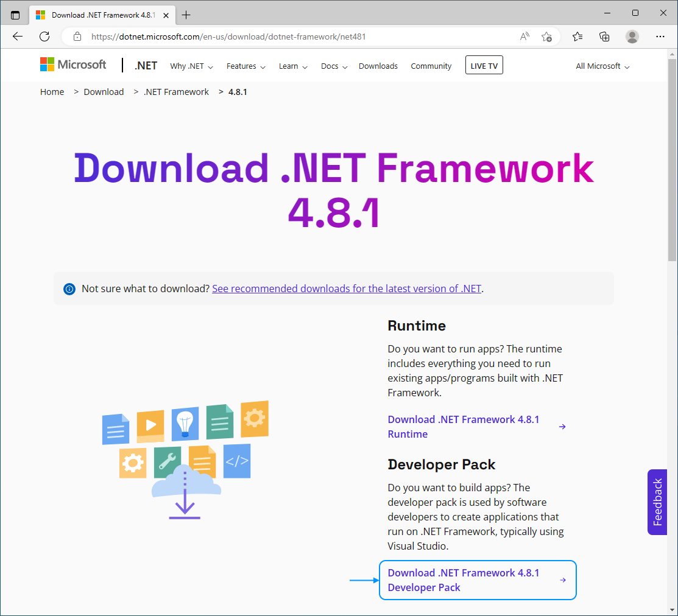Open the Favorites list icon
Image resolution: width=678 pixels, height=616 pixels.
coord(577,37)
